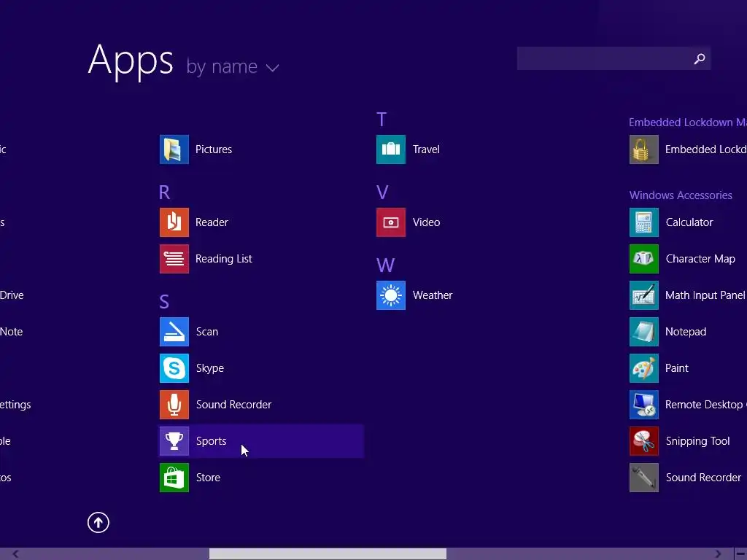The image size is (747, 560).
Task: Open the Windows Accessories group header
Action: (681, 195)
